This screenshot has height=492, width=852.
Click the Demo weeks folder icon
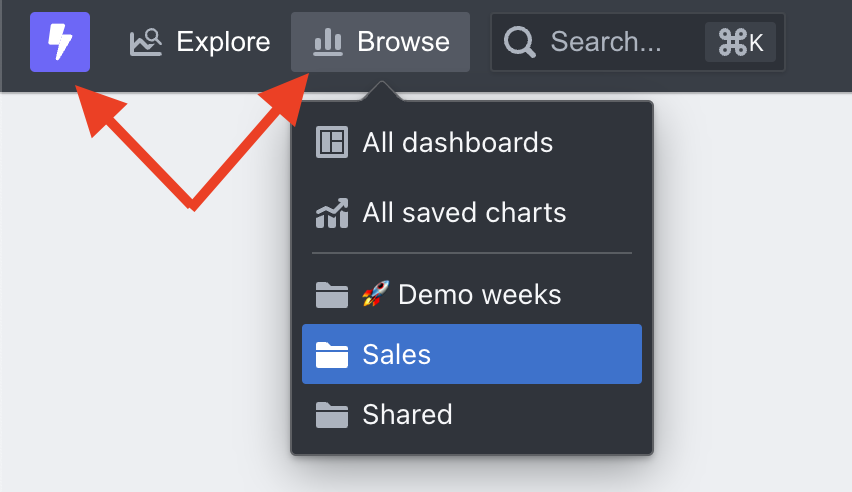pyautogui.click(x=331, y=295)
